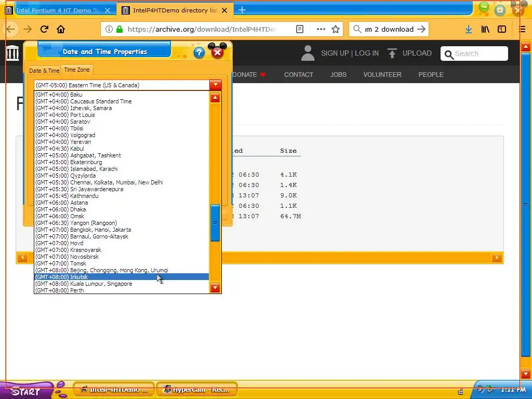Select (GMT+06:00) Dhaka

point(122,209)
